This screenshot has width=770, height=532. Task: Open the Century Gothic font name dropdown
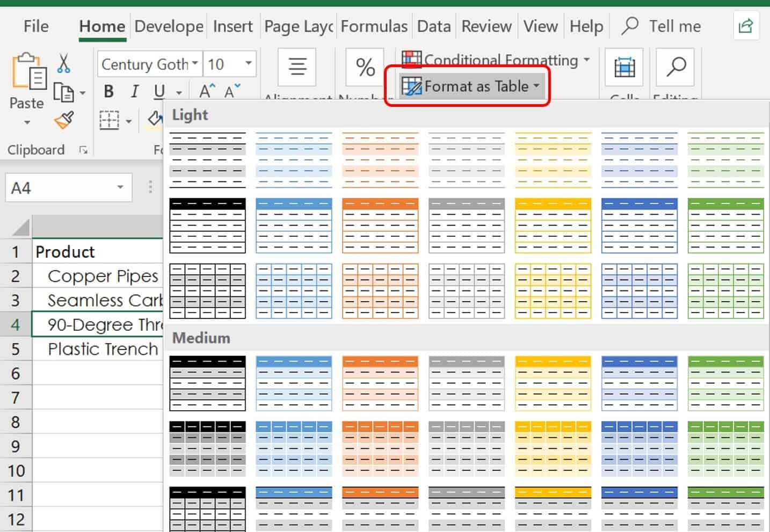click(194, 64)
